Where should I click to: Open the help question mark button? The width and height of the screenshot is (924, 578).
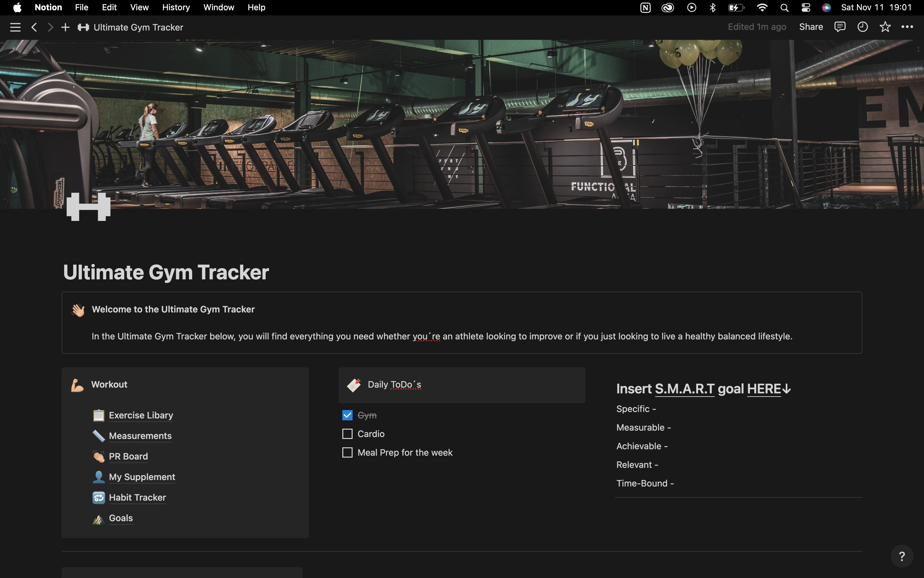(x=902, y=556)
